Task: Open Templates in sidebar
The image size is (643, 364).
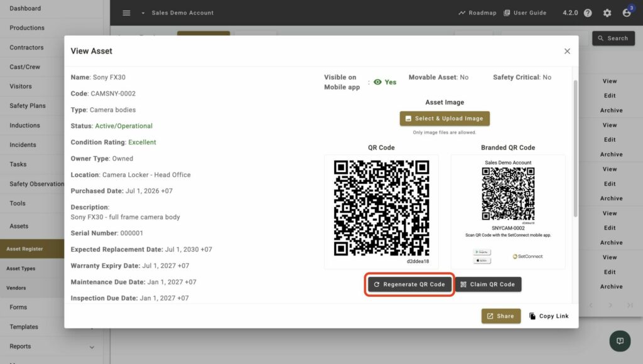Action: tap(24, 327)
